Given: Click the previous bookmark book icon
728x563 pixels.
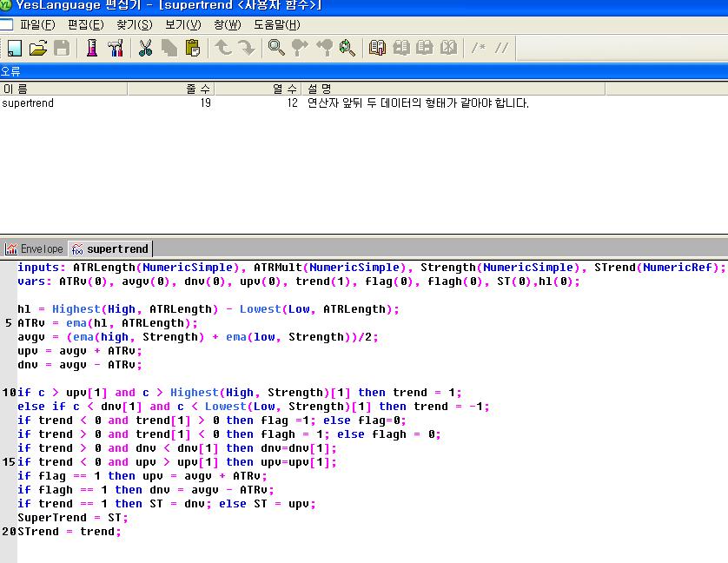Looking at the screenshot, I should (x=400, y=48).
